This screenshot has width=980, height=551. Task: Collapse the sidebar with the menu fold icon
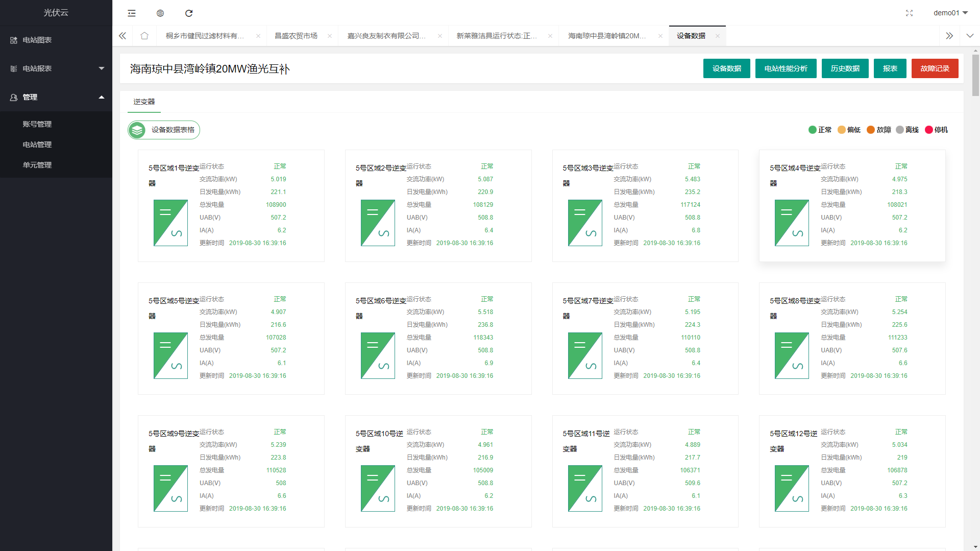coord(132,13)
